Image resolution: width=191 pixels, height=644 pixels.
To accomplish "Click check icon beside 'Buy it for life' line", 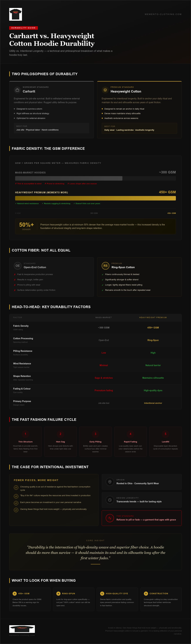I will tap(16, 496).
